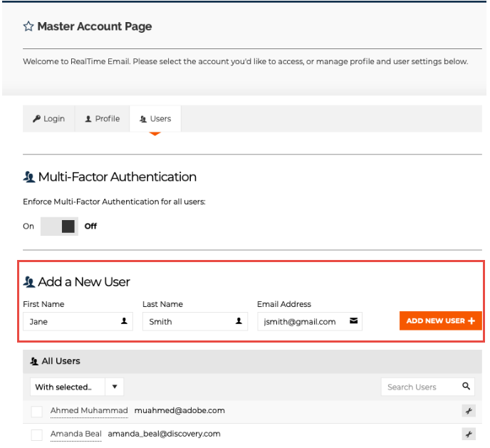The height and width of the screenshot is (448, 490).
Task: Select the checkbox for Amanda Beal
Action: pos(37,434)
